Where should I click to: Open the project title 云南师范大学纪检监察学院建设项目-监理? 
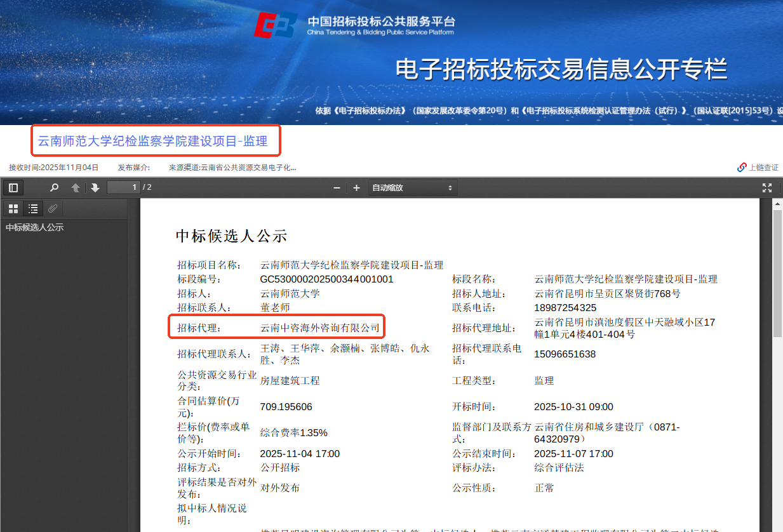tap(152, 141)
